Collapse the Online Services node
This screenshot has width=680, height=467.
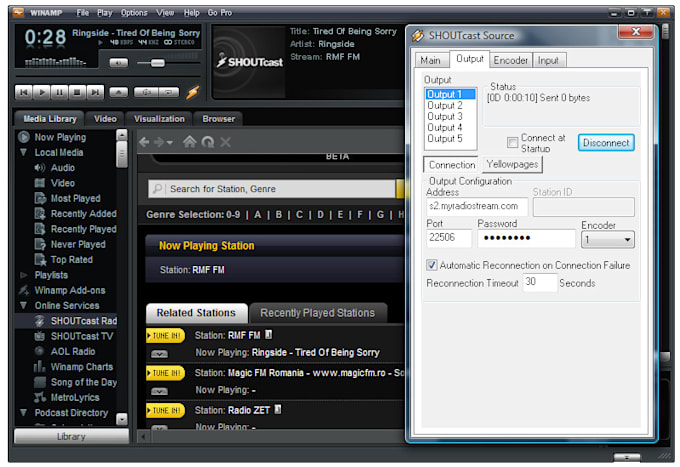[x=23, y=305]
